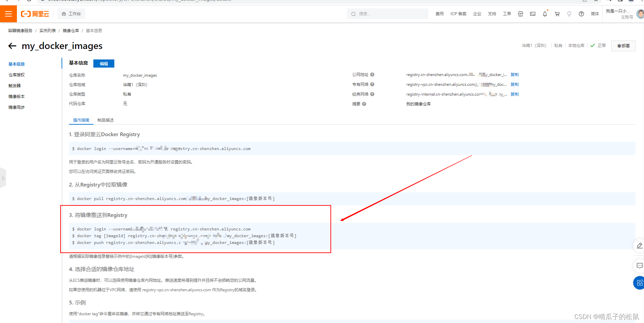Click the back arrow beside my_docker_images

pyautogui.click(x=13, y=46)
